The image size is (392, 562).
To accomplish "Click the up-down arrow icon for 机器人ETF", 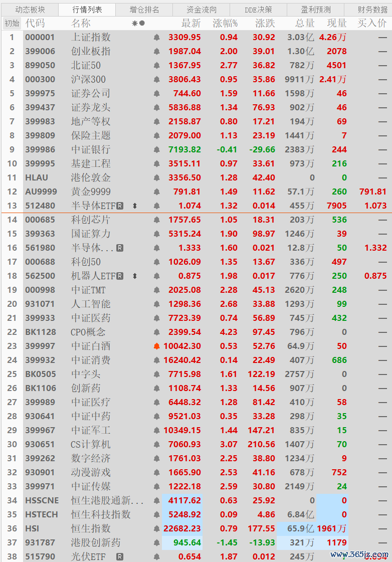I will pos(135,276).
